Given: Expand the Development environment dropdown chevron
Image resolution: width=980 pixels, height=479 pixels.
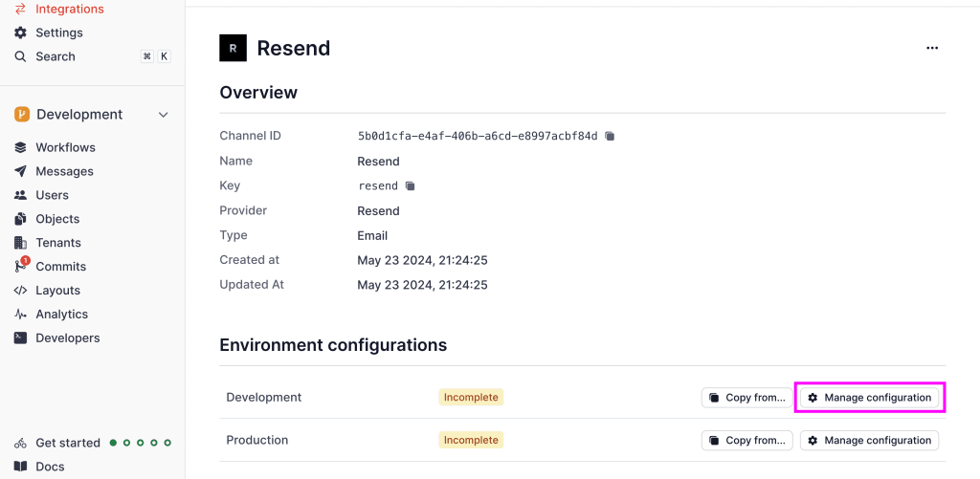Looking at the screenshot, I should click(x=163, y=115).
